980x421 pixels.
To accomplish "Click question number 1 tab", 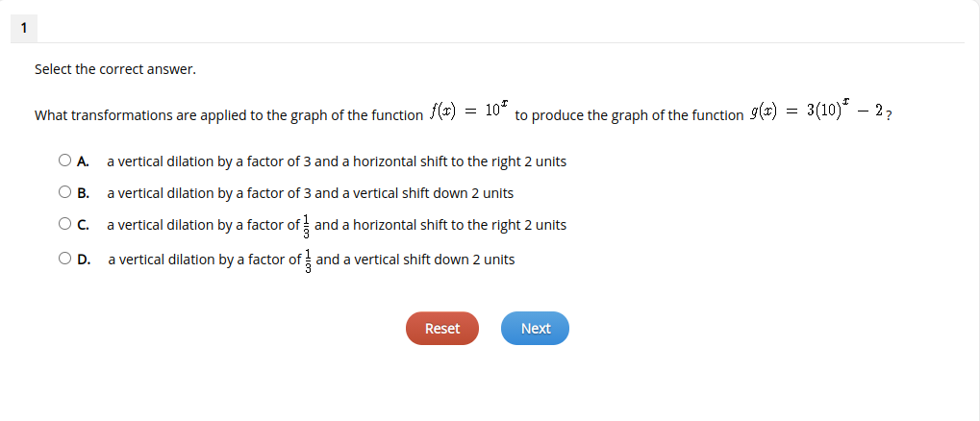I will tap(24, 28).
